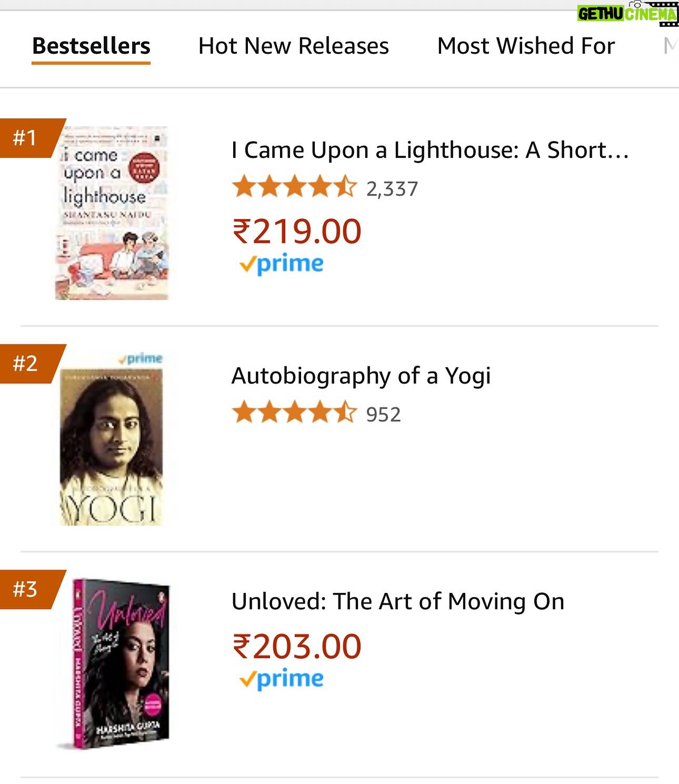Open the Unloved: The Art of Moving On link
This screenshot has height=784, width=679.
coord(398,601)
